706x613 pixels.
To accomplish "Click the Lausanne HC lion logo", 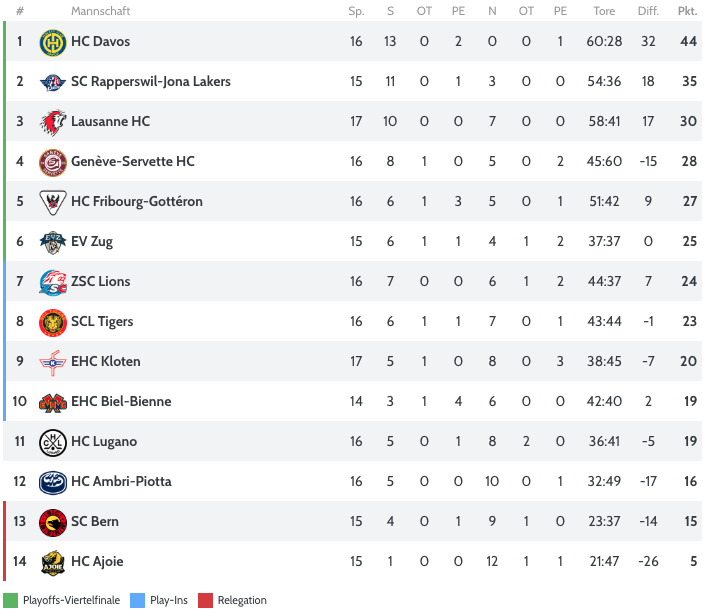I will [52, 122].
